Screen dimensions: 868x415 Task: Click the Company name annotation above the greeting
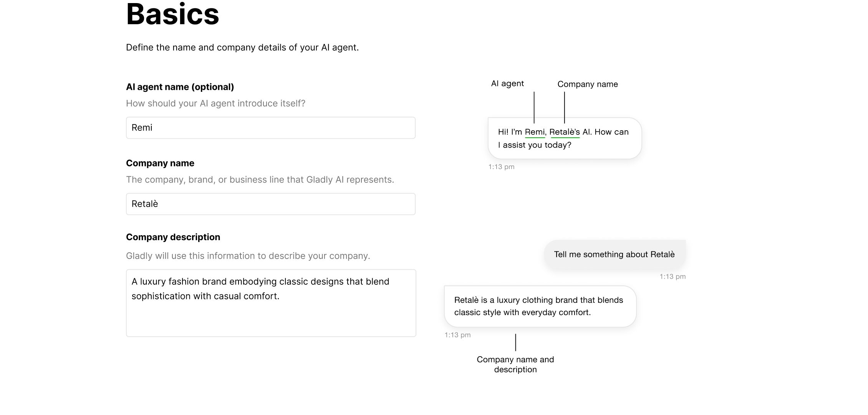tap(587, 84)
